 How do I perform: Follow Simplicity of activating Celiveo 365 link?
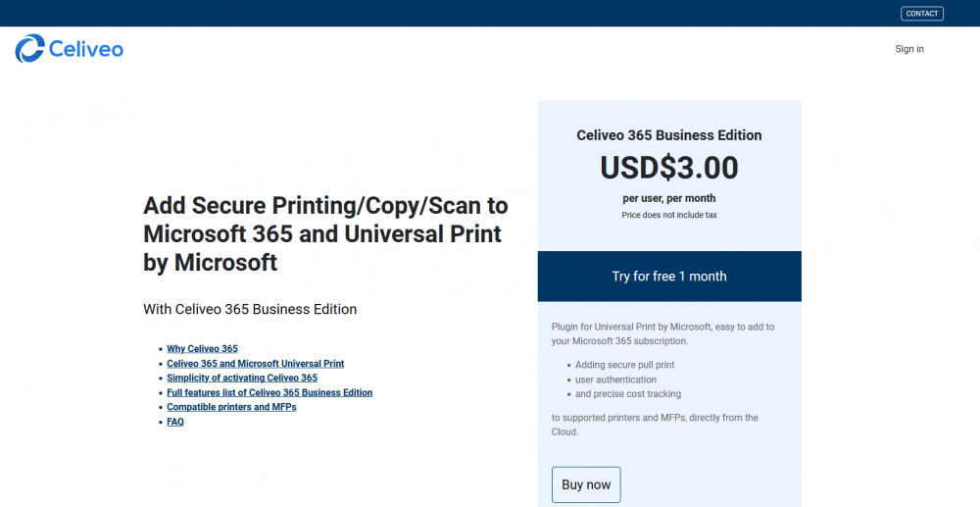coord(242,378)
